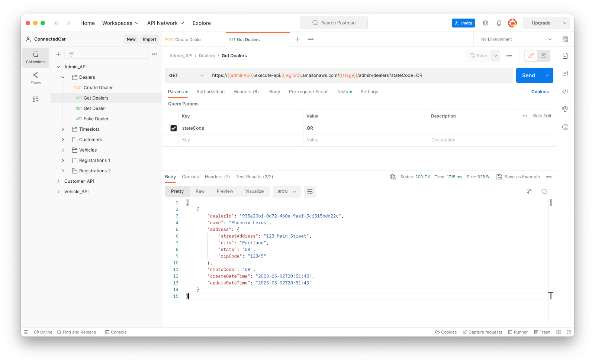Open environment quick look icon

pyautogui.click(x=565, y=39)
